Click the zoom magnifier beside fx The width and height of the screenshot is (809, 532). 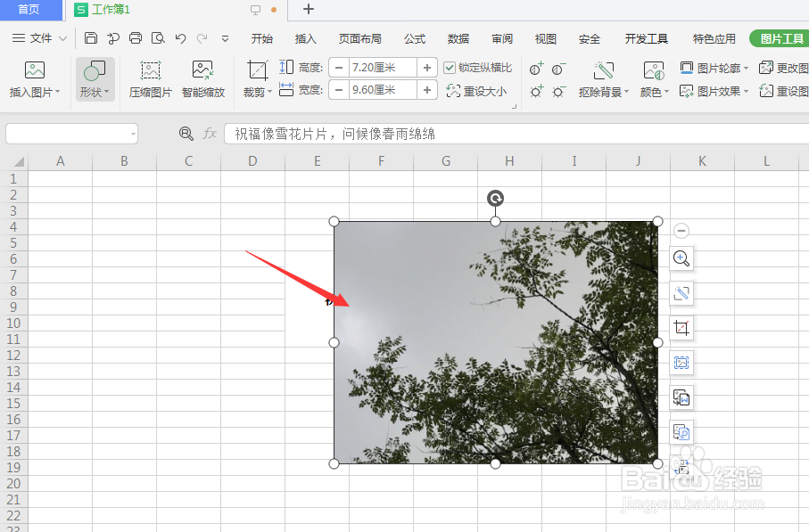186,134
